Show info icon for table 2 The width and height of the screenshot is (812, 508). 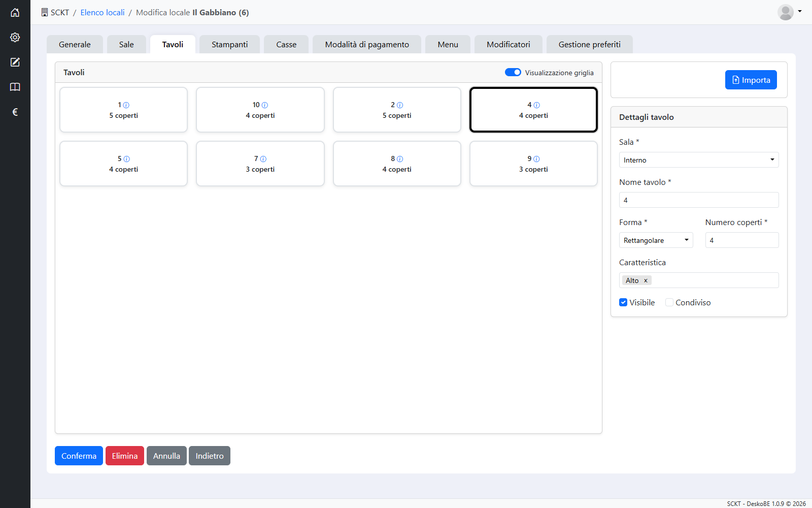[x=400, y=105]
